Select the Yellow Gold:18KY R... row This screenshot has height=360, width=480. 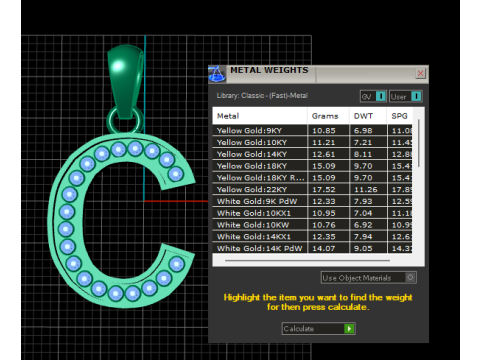[x=312, y=178]
